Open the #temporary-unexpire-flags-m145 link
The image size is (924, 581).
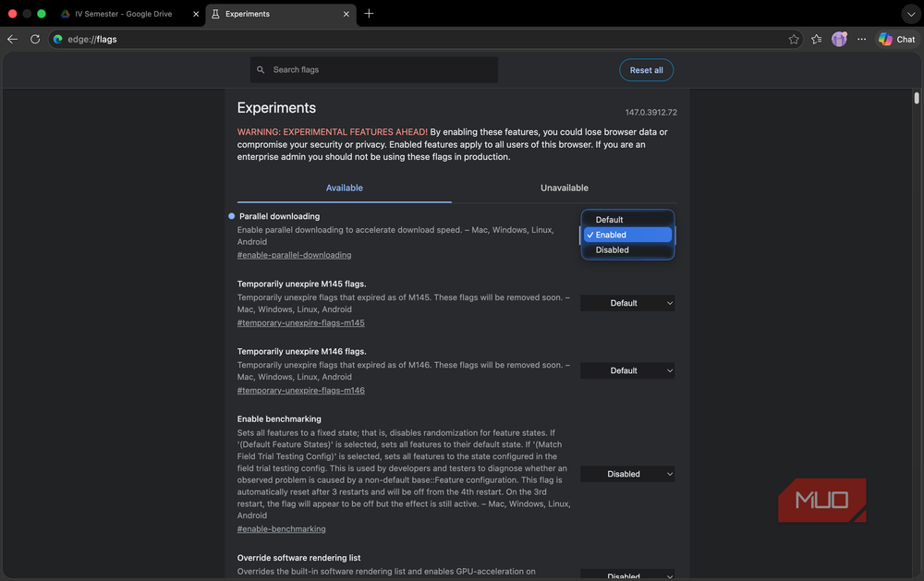click(300, 323)
